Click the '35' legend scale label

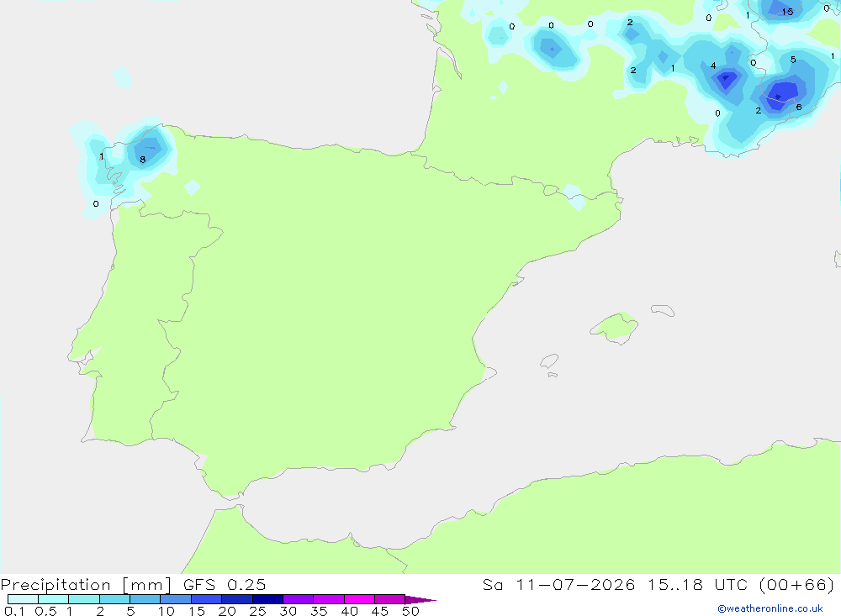(x=319, y=611)
